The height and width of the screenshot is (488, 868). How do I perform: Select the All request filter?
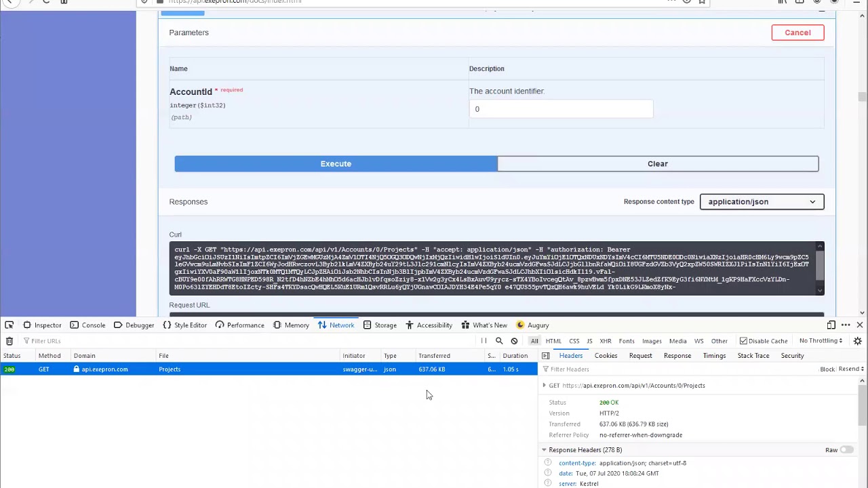[x=534, y=341]
